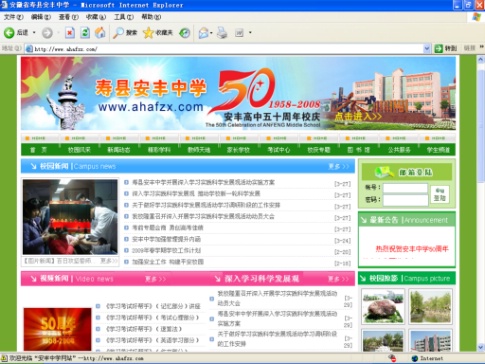485x364 pixels.
Task: Click the page scrollbar down arrow
Action: click(x=481, y=347)
